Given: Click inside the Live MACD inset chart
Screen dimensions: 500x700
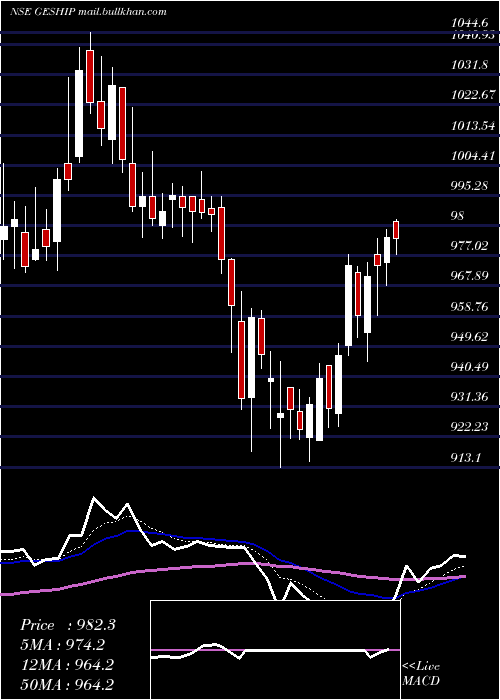Looking at the screenshot, I should click(x=275, y=650).
